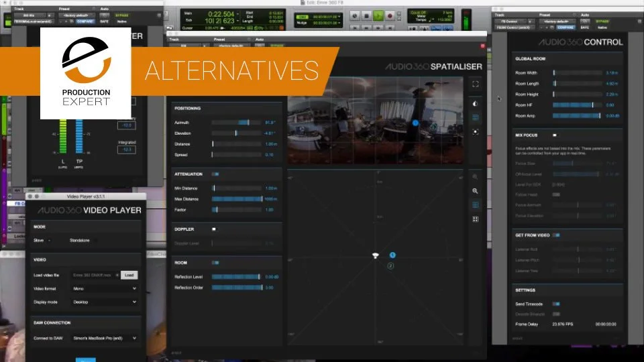
Task: Click the blue source dot on the 360 video
Action: (x=415, y=123)
